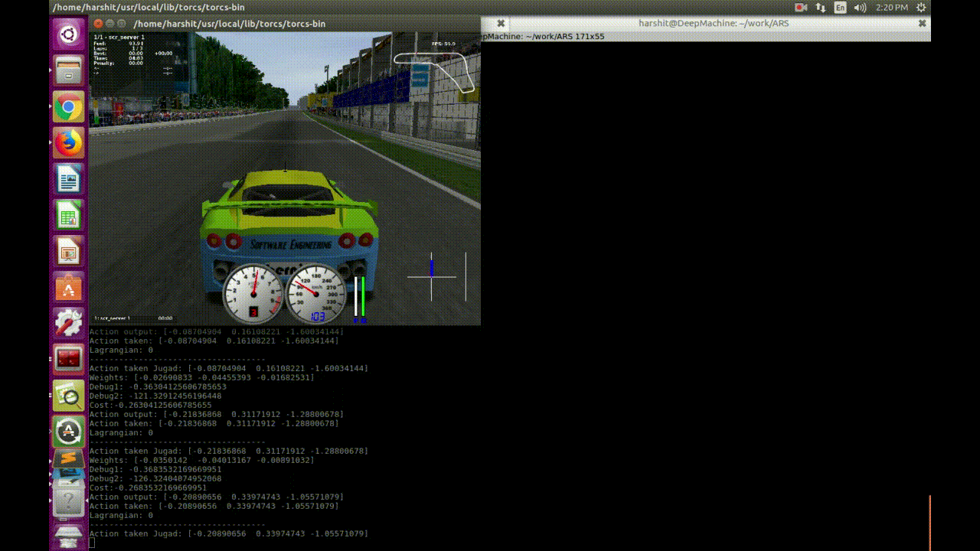Click the line 'Debug2: -121.32912456196448'
Screen dimensions: 980x551
click(x=155, y=396)
